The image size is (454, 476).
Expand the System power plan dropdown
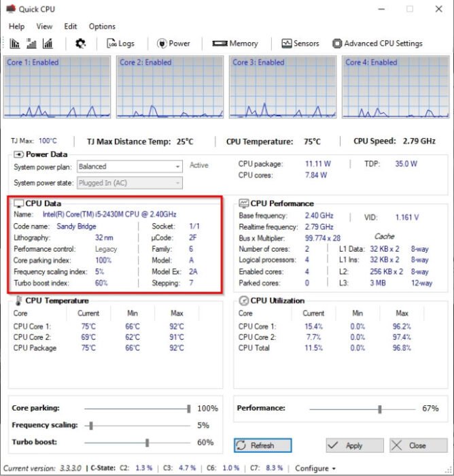pyautogui.click(x=130, y=167)
